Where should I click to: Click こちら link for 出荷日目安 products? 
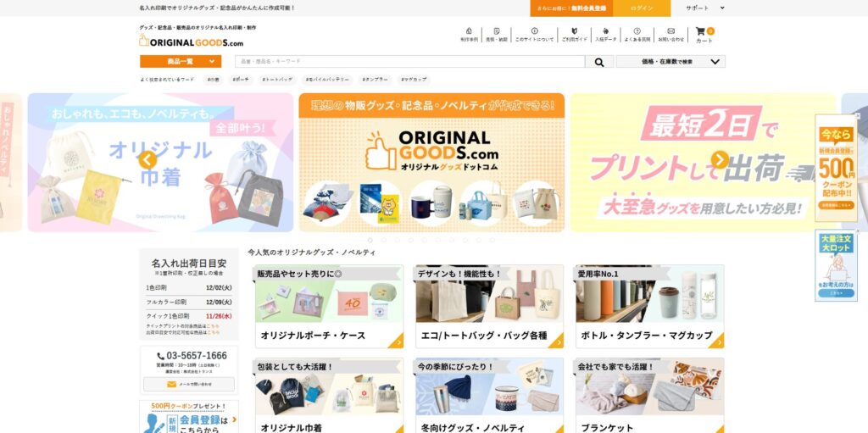(213, 333)
